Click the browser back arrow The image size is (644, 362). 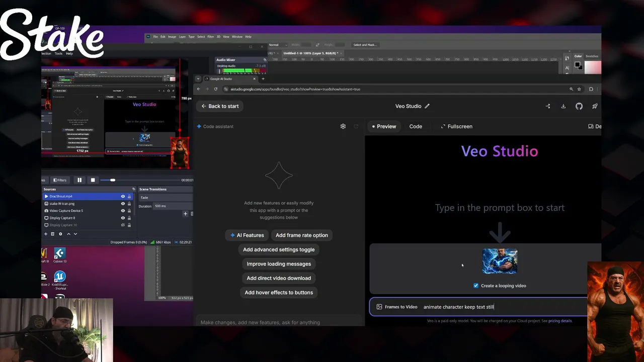(198, 89)
